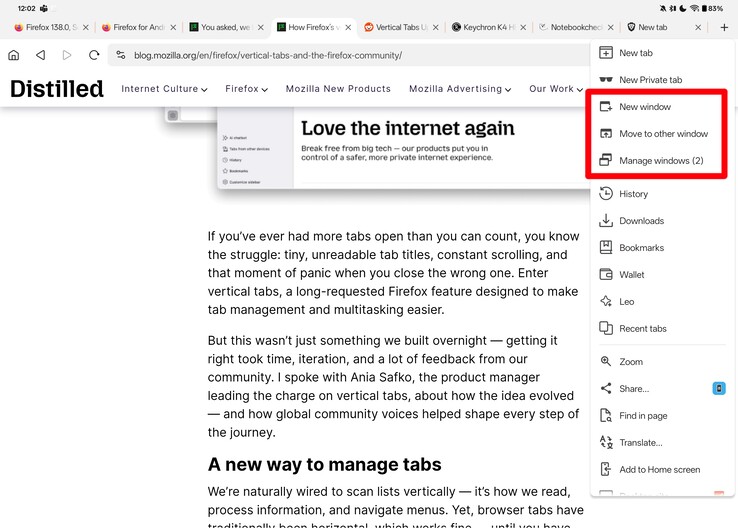Image resolution: width=738 pixels, height=528 pixels.
Task: Open Zoom option in the menu
Action: click(x=662, y=361)
